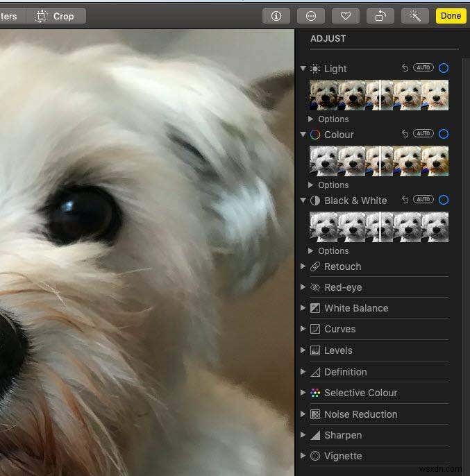This screenshot has width=470, height=476.
Task: Click the 'Noise Reduction' label
Action: pyautogui.click(x=360, y=414)
